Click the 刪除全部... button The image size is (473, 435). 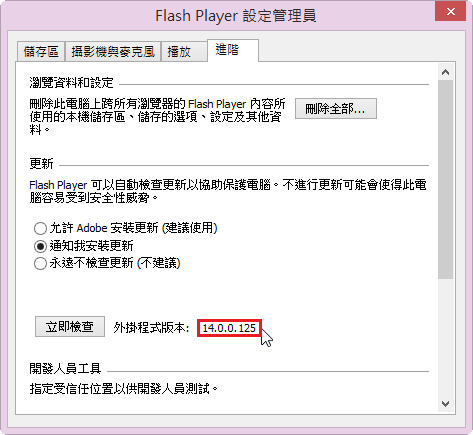(336, 108)
